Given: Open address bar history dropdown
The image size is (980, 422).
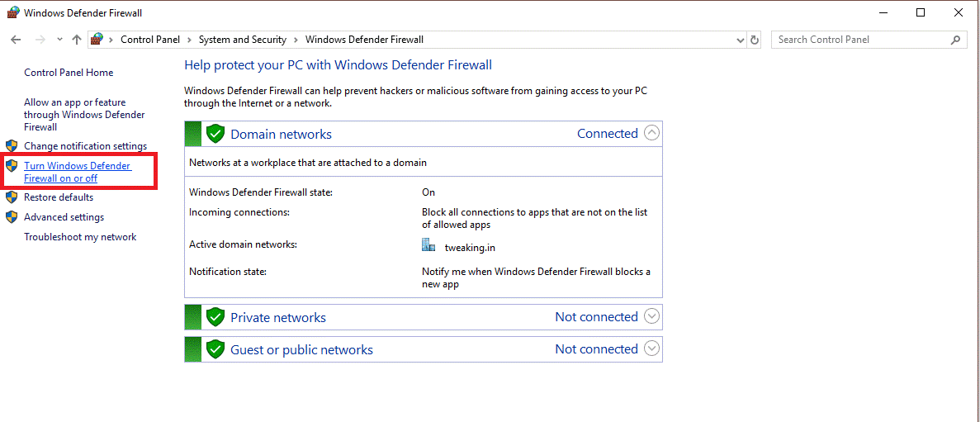Looking at the screenshot, I should coord(741,40).
